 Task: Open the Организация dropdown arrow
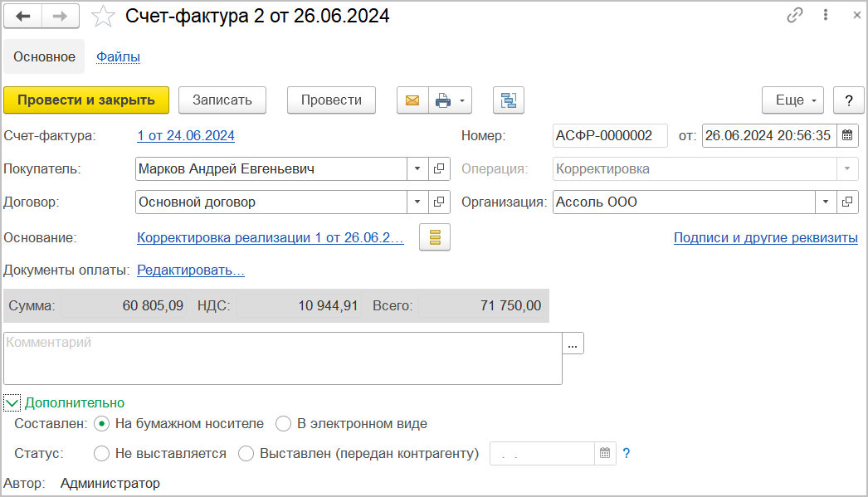point(826,202)
